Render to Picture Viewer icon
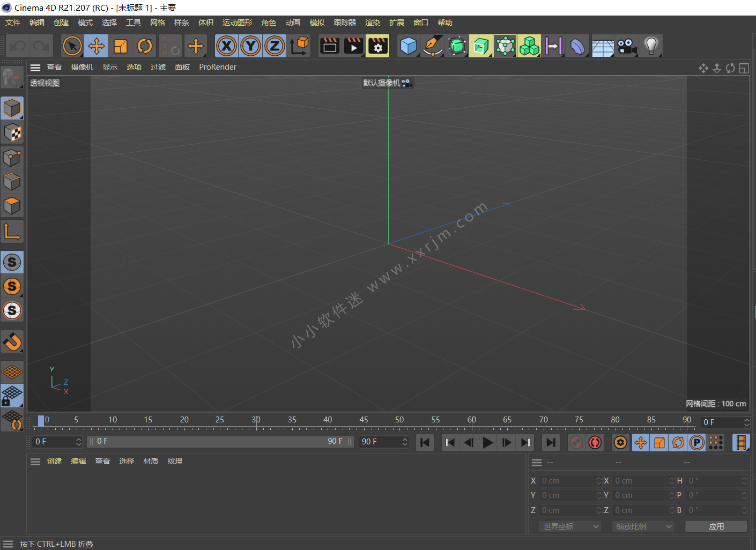This screenshot has height=550, width=756. [354, 46]
